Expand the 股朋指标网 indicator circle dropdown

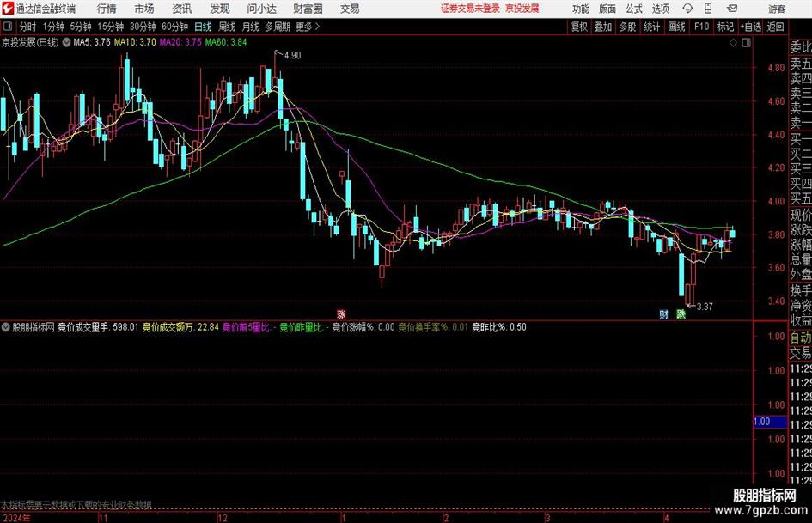click(6, 327)
